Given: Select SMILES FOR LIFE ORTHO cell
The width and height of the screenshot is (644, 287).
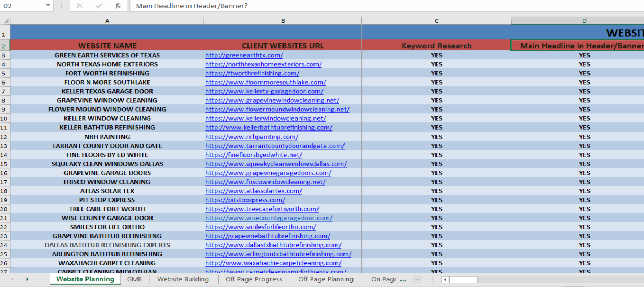Looking at the screenshot, I should tap(107, 227).
